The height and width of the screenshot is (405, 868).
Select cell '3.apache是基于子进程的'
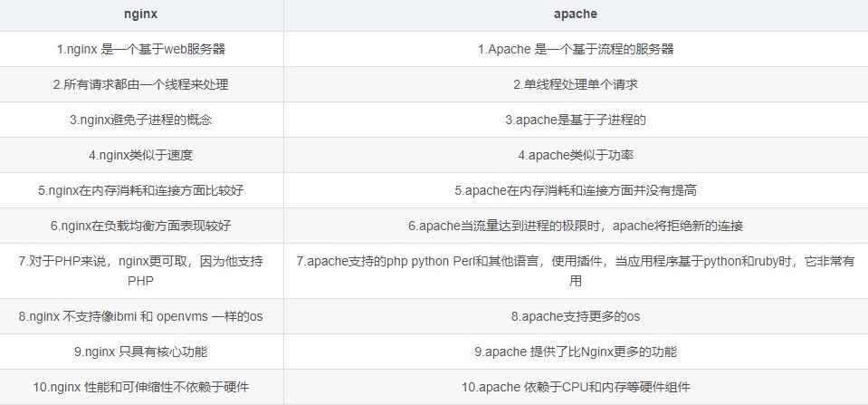pos(576,120)
